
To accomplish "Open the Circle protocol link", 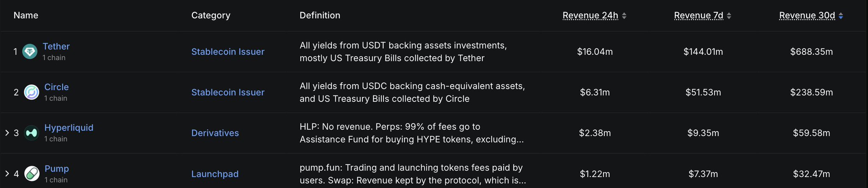I will [56, 87].
